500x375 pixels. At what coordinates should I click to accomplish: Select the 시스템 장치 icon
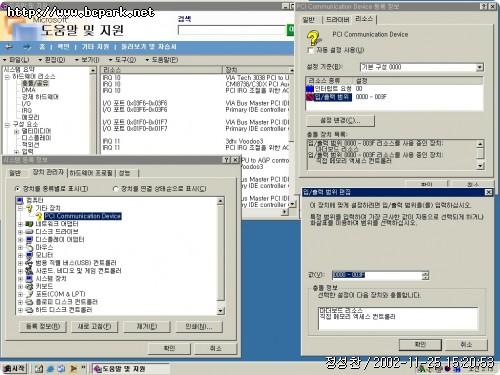coord(29,279)
